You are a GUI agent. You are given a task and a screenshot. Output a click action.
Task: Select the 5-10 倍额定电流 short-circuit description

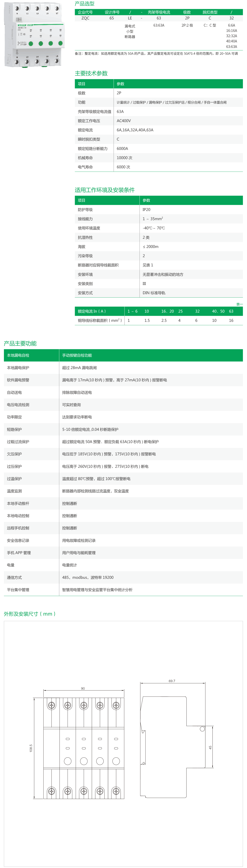pyautogui.click(x=90, y=430)
